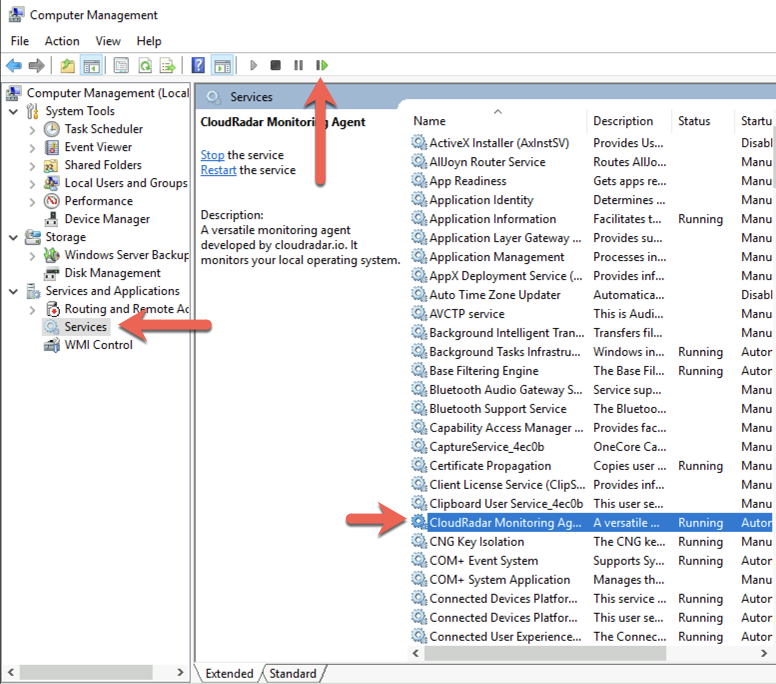This screenshot has height=684, width=776.
Task: Expand the Task Scheduler node
Action: [x=32, y=129]
